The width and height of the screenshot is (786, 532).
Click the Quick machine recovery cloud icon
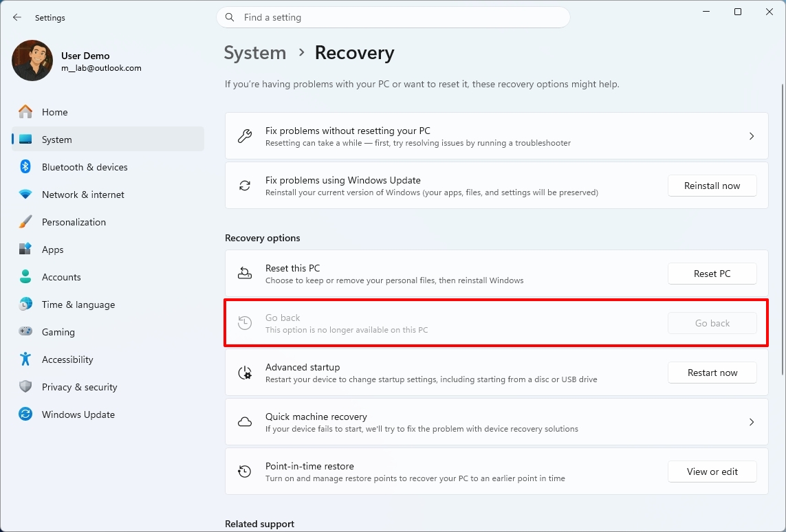[x=245, y=422]
